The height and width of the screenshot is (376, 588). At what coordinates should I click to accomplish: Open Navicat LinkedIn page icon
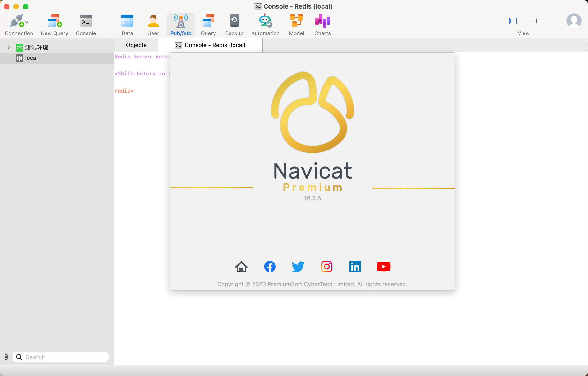click(355, 267)
